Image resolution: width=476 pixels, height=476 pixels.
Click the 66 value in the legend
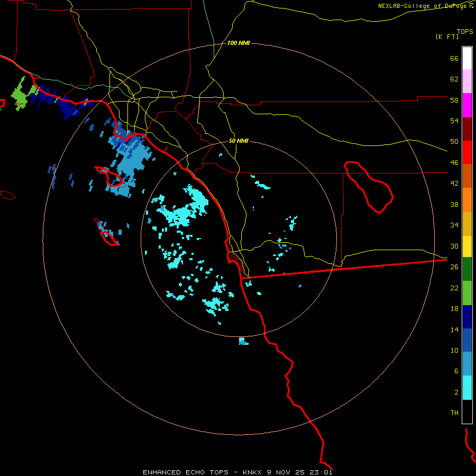pyautogui.click(x=454, y=58)
